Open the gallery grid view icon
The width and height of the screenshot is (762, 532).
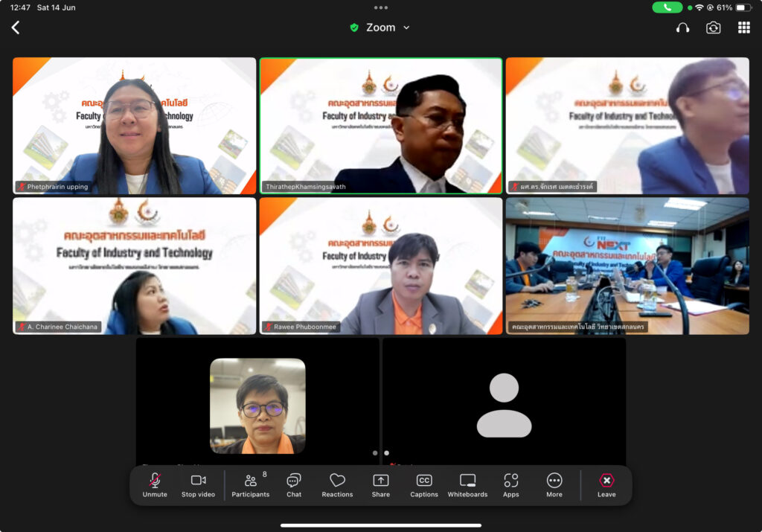pos(743,28)
